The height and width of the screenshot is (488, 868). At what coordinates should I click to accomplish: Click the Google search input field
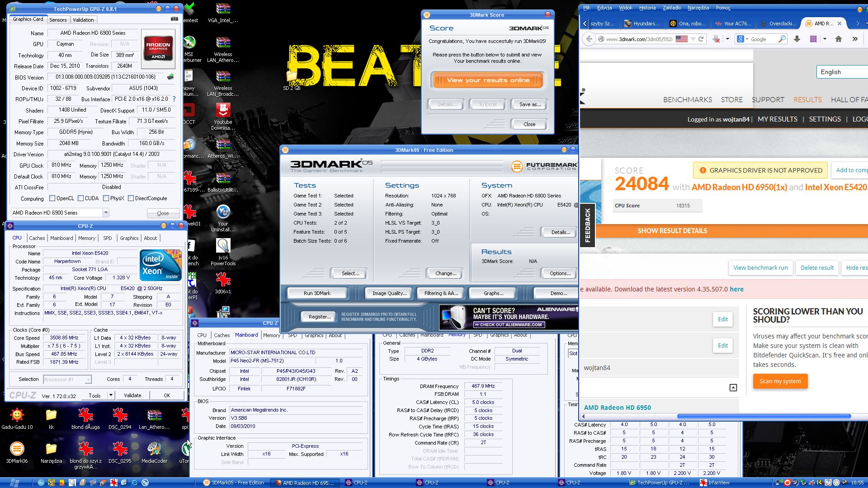click(764, 39)
